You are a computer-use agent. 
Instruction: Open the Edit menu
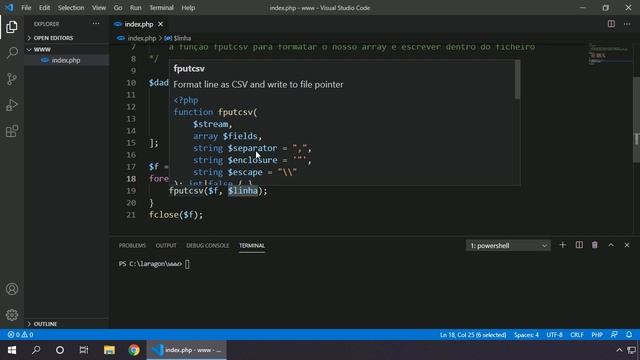pyautogui.click(x=44, y=8)
